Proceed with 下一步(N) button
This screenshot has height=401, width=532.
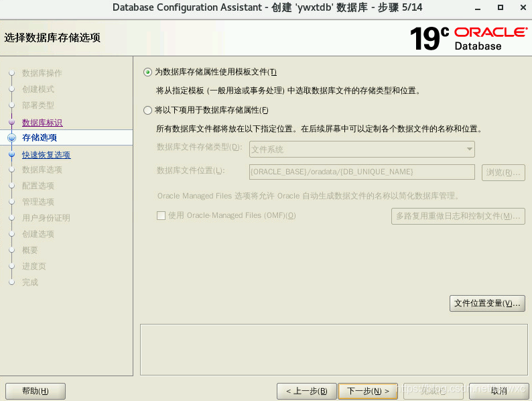point(368,391)
